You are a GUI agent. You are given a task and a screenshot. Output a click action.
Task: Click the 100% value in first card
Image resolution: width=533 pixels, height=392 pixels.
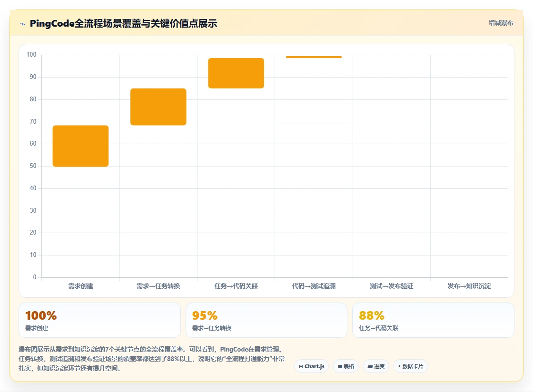pyautogui.click(x=41, y=315)
